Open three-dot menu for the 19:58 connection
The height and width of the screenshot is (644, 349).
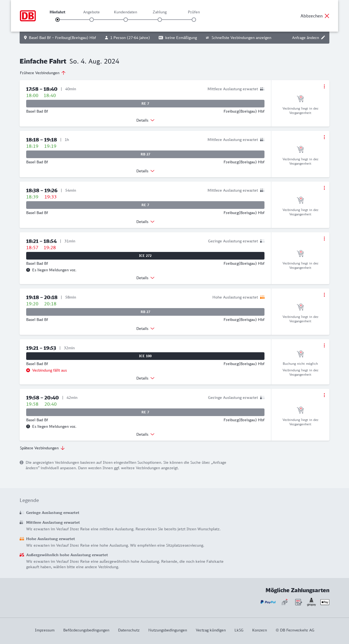tap(324, 395)
